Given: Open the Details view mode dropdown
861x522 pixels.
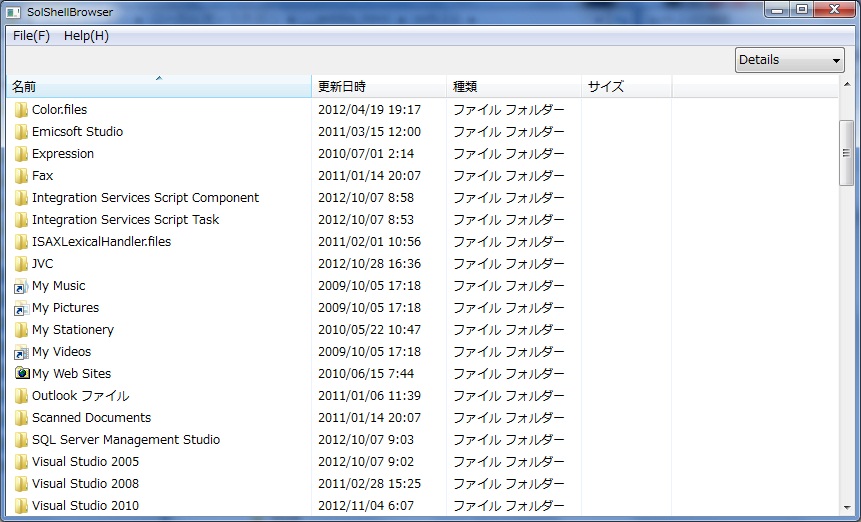Looking at the screenshot, I should tap(789, 60).
